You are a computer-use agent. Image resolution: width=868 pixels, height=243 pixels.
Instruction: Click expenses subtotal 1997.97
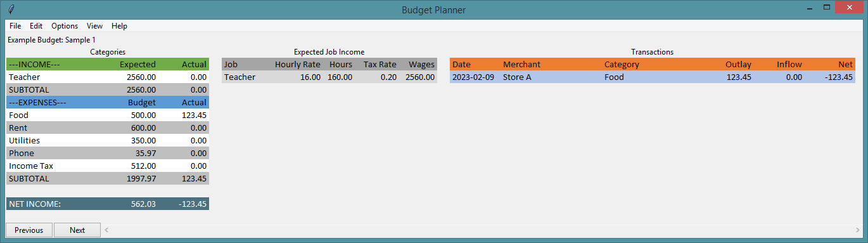coord(141,178)
